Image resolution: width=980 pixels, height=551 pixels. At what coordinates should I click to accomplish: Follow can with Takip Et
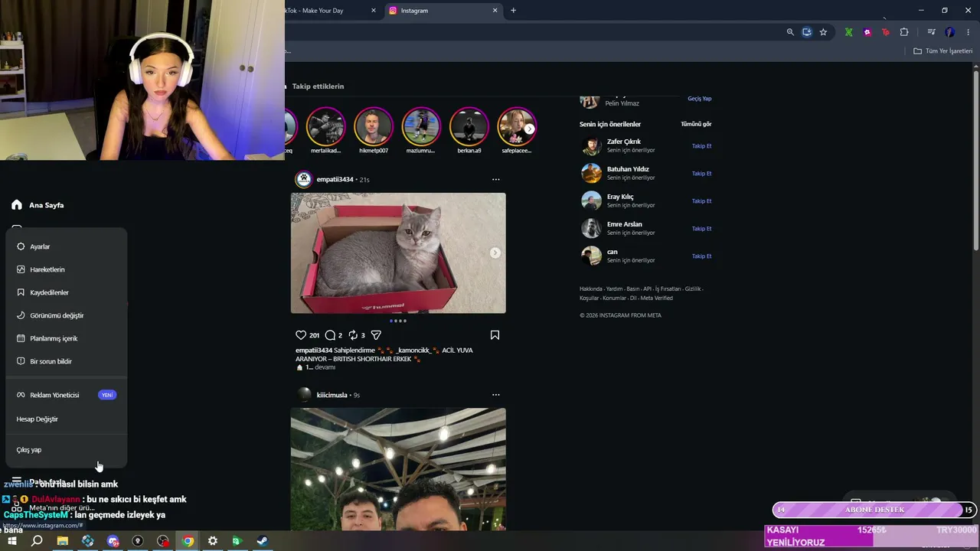pyautogui.click(x=701, y=256)
